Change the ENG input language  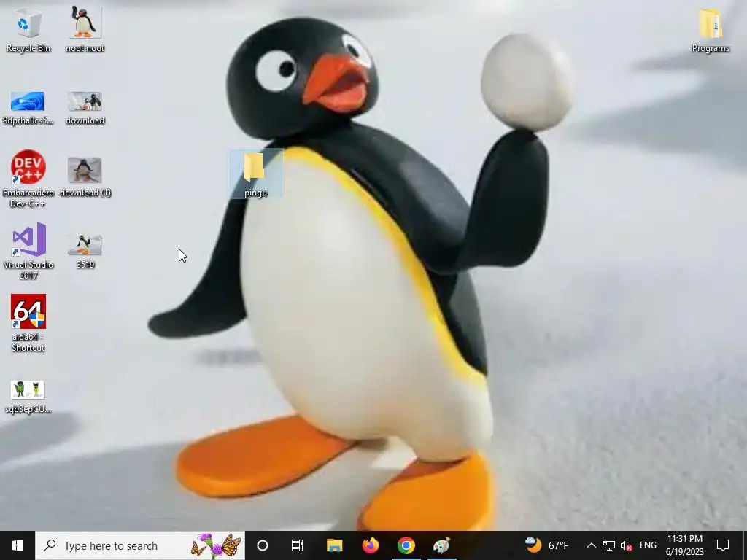click(x=648, y=545)
